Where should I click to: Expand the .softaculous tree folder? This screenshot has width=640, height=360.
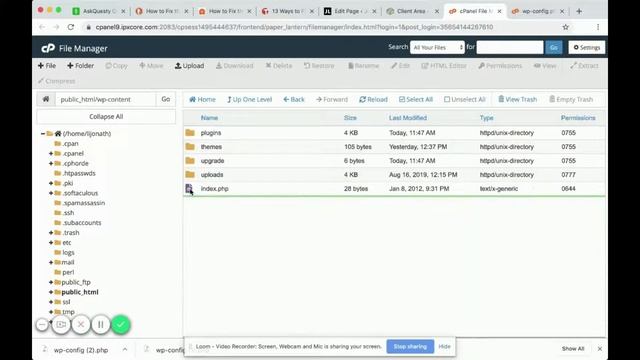click(51, 193)
